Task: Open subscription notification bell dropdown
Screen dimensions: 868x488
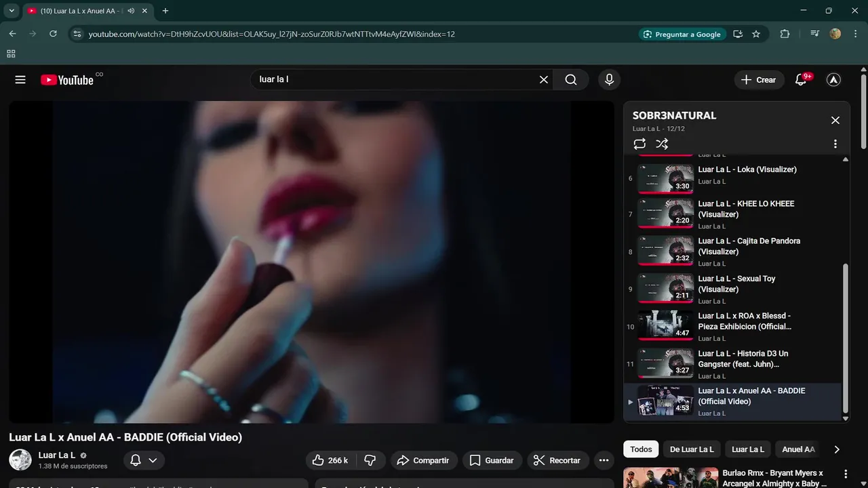Action: click(x=144, y=460)
